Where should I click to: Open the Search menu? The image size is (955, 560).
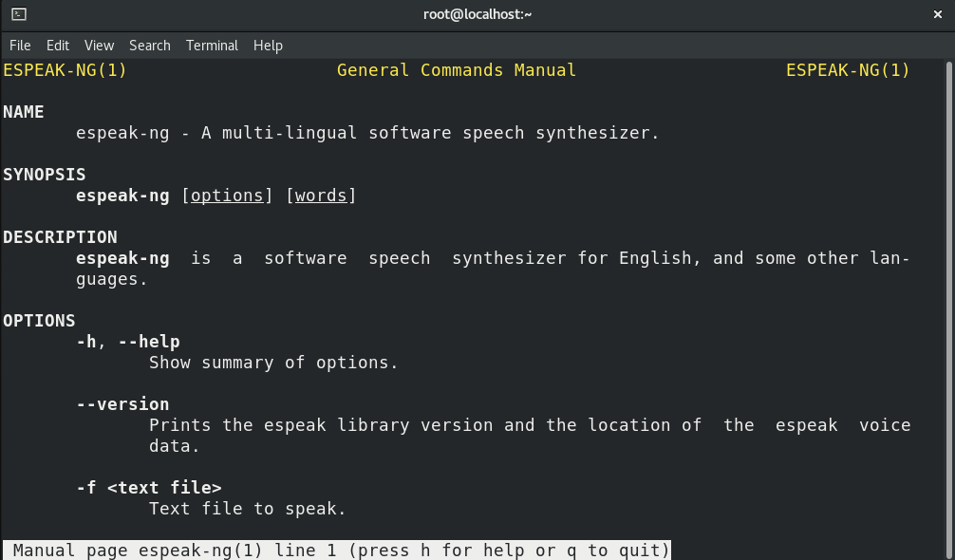point(149,45)
